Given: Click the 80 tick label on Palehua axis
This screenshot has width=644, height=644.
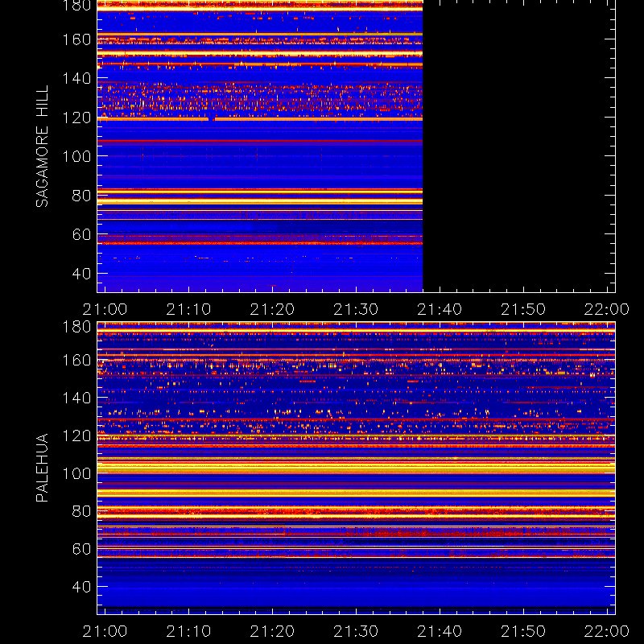Looking at the screenshot, I should 81,511.
